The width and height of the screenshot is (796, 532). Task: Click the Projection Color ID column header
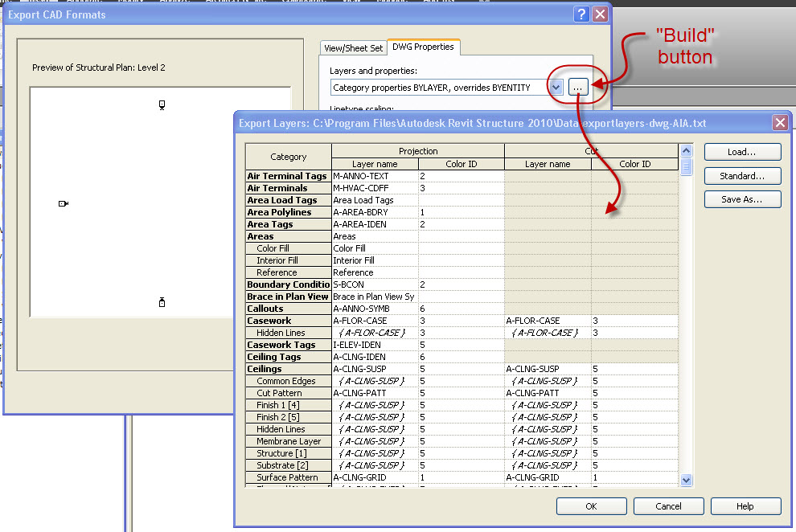click(462, 164)
